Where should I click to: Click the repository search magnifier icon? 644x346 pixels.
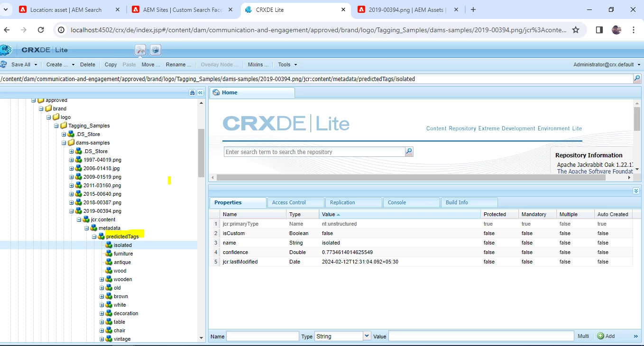click(x=409, y=152)
